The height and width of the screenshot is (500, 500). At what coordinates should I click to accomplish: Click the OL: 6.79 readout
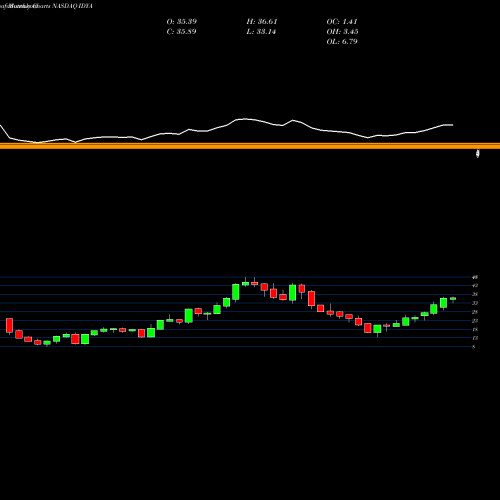pyautogui.click(x=342, y=42)
